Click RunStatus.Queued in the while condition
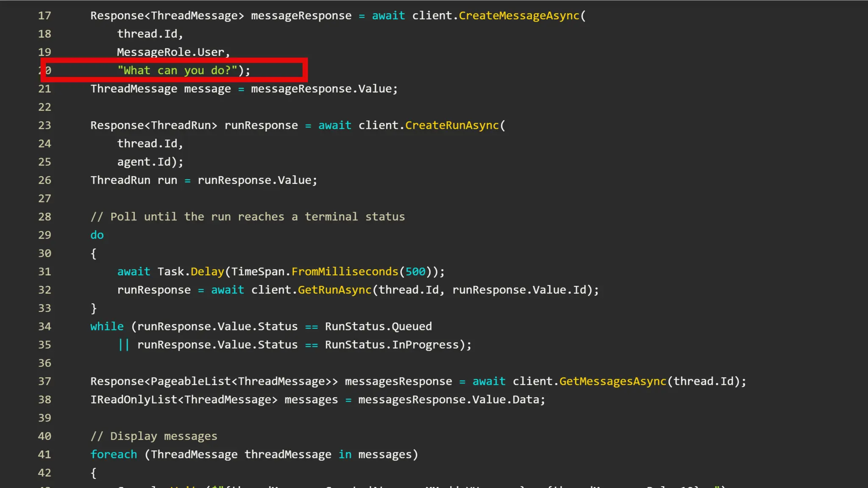This screenshot has height=488, width=868. pyautogui.click(x=378, y=327)
